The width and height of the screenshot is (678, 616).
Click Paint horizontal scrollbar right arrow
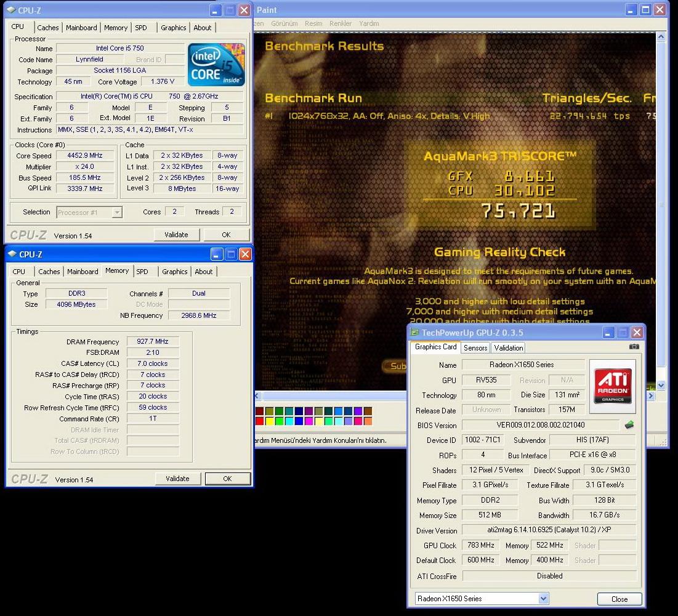tap(651, 395)
